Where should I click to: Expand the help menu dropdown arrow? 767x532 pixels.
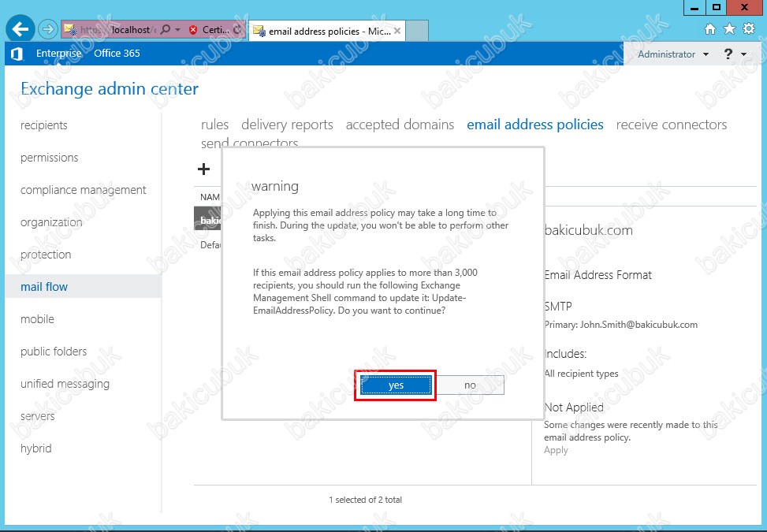[744, 54]
